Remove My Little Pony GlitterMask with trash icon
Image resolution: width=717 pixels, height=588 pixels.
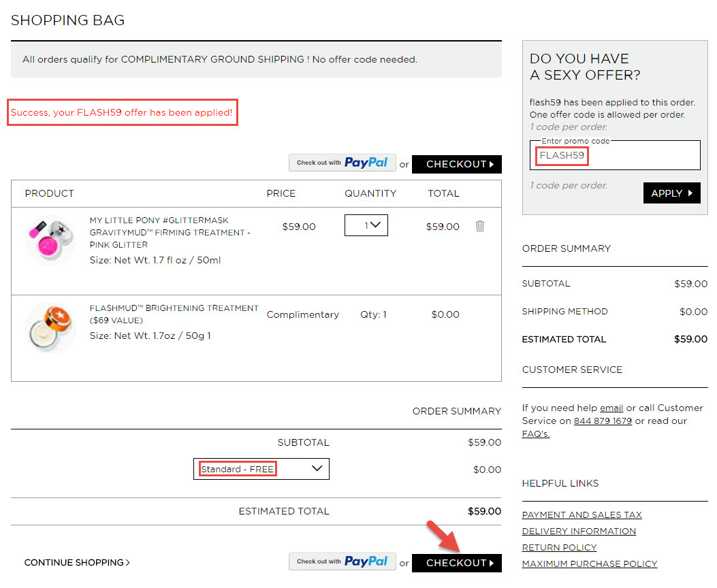(x=479, y=226)
